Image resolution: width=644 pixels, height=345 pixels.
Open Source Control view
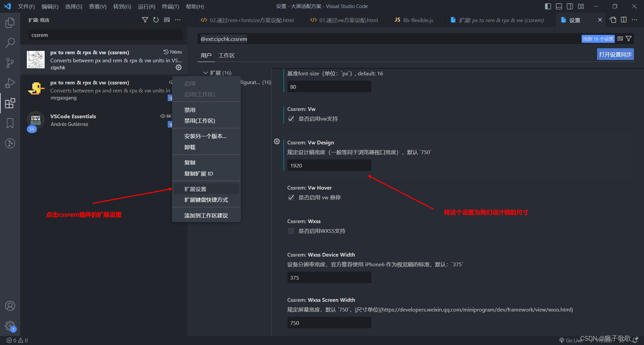tap(10, 63)
